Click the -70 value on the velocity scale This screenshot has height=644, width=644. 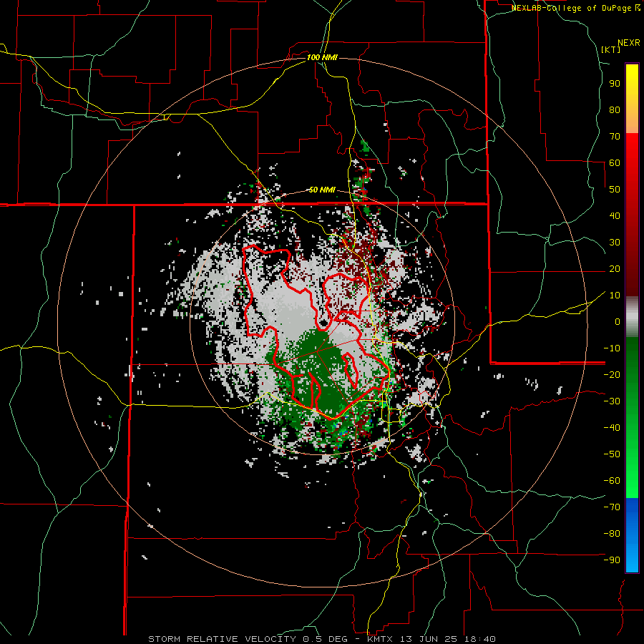click(612, 507)
